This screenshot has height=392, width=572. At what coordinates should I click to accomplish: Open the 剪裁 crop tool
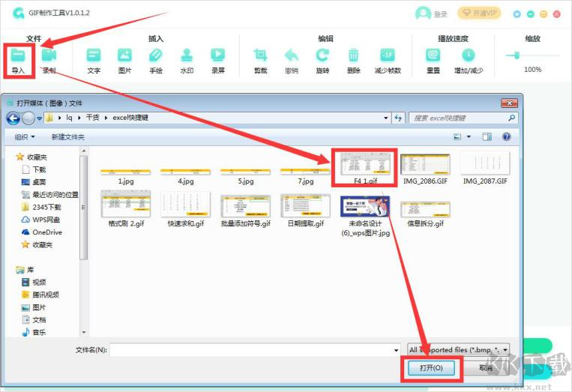pos(260,55)
